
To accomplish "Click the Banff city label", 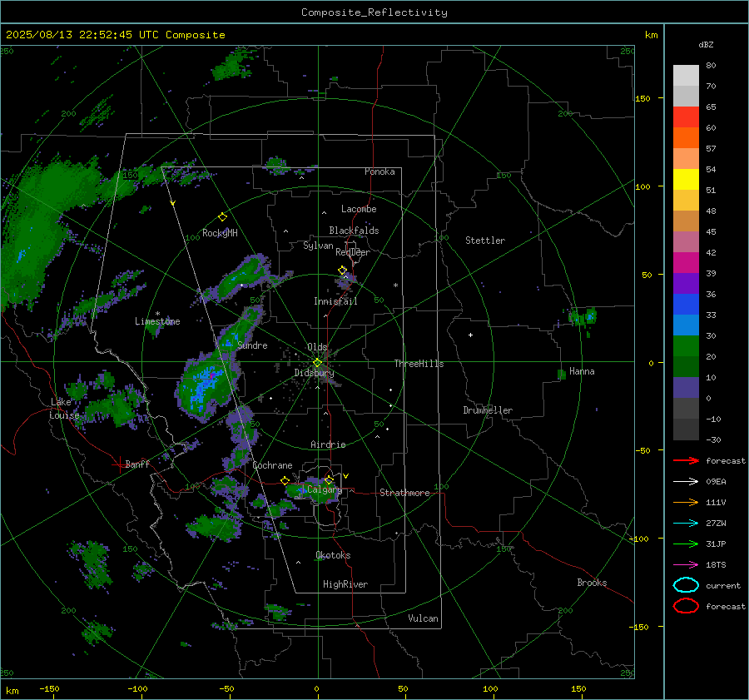I will click(x=137, y=464).
